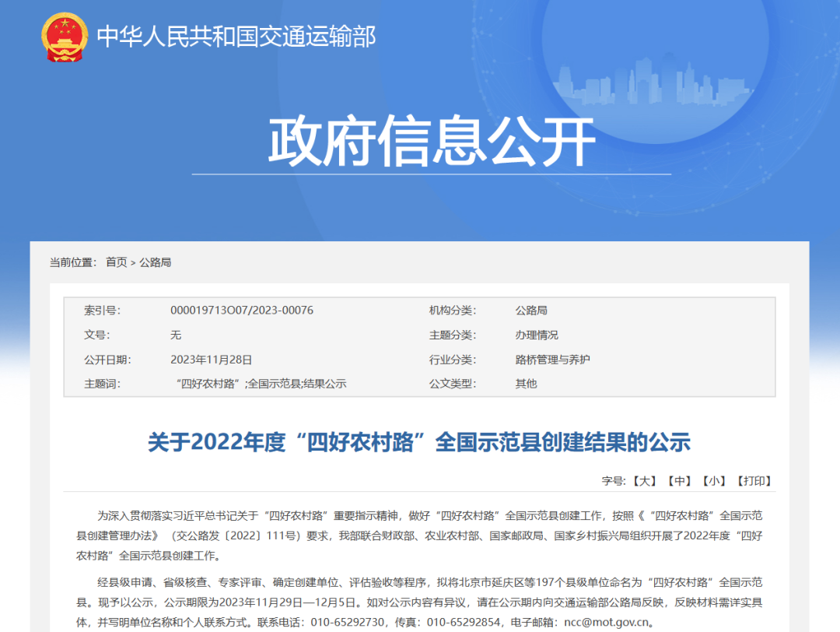
Task: Set font size to 小
Action: (714, 481)
